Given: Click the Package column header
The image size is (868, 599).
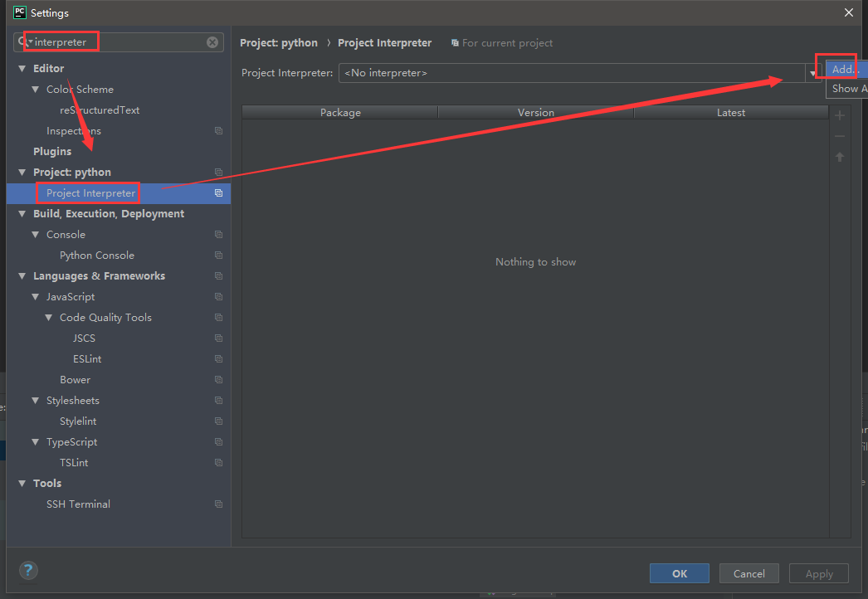Looking at the screenshot, I should click(339, 112).
